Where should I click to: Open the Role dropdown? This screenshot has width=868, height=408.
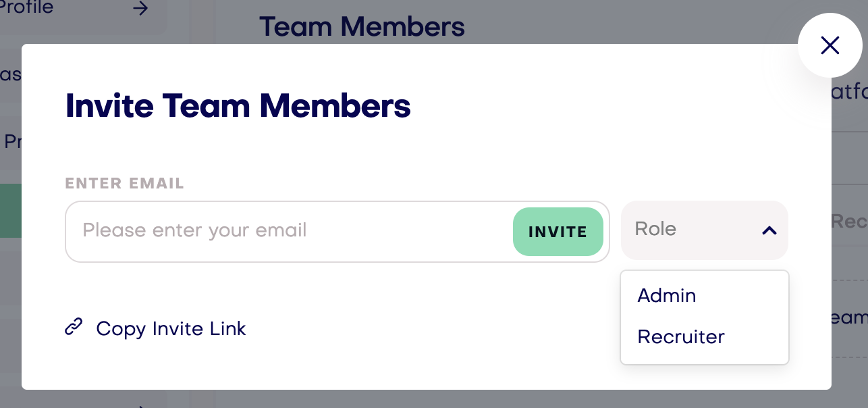click(x=704, y=230)
